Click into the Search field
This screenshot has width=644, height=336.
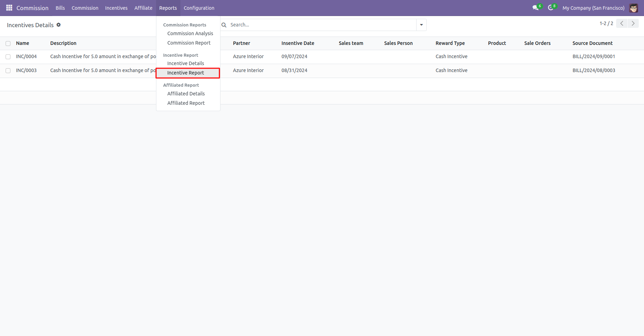click(322, 25)
